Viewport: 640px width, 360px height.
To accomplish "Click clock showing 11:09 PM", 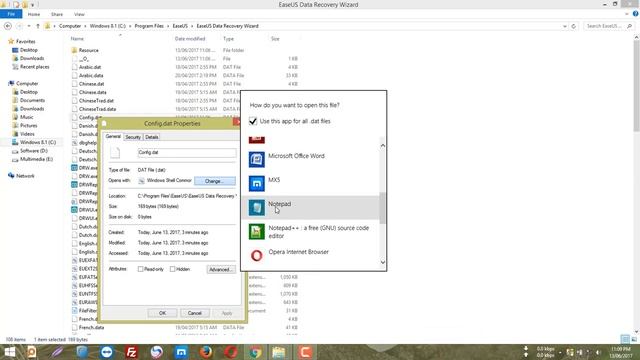I will click(621, 349).
